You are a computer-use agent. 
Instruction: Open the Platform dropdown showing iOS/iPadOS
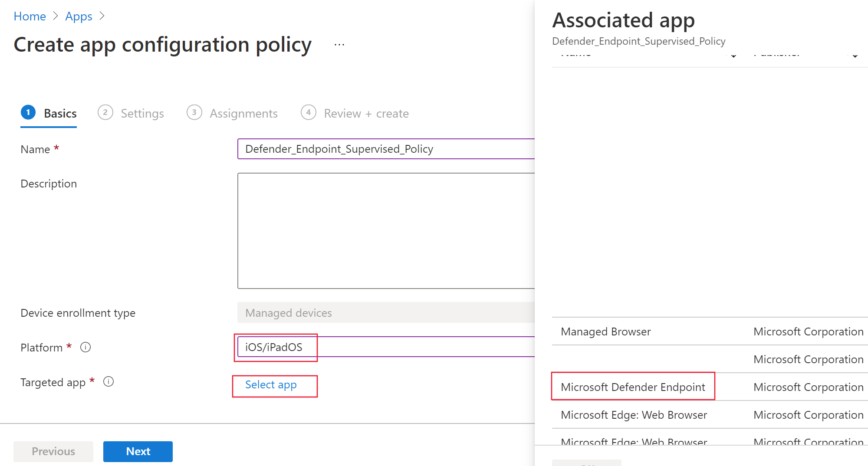386,347
